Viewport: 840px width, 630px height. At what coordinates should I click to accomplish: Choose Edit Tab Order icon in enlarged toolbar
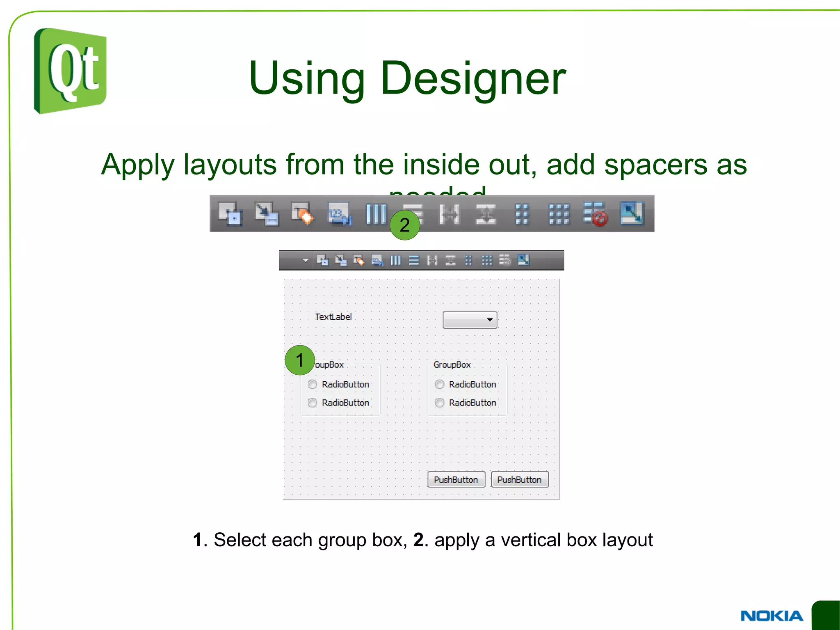coord(340,214)
